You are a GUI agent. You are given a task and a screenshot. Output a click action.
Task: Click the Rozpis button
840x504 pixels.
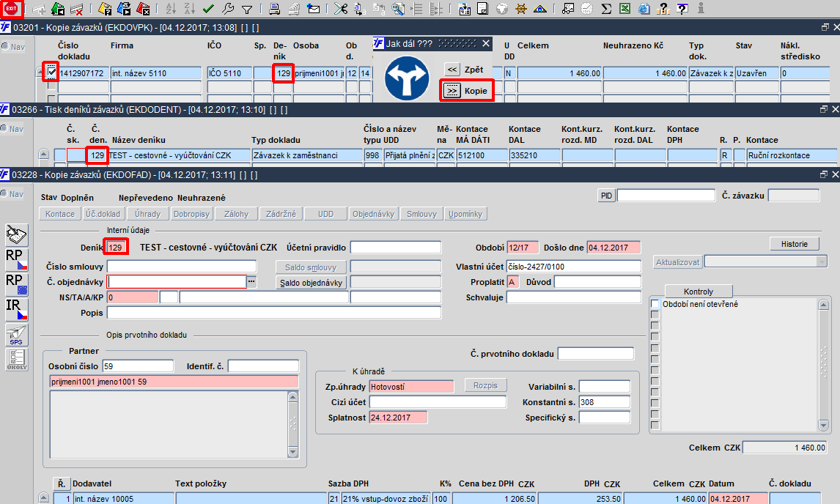click(x=485, y=385)
